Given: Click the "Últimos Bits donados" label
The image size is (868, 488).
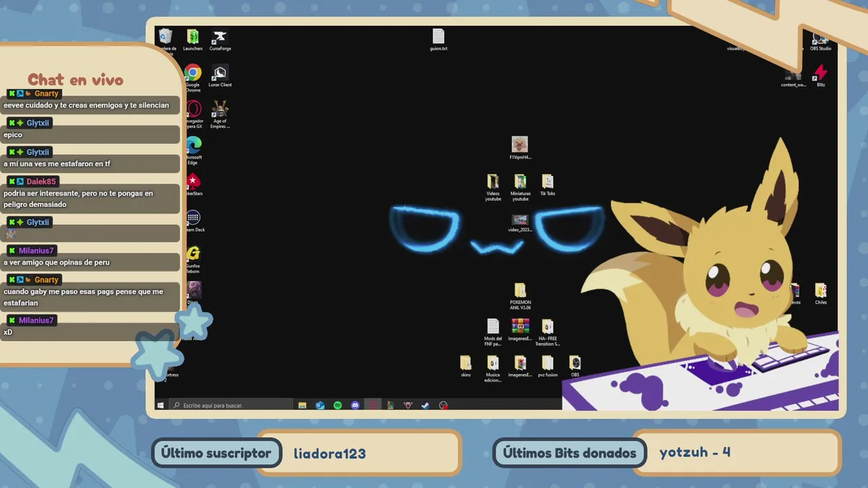Looking at the screenshot, I should tap(570, 453).
